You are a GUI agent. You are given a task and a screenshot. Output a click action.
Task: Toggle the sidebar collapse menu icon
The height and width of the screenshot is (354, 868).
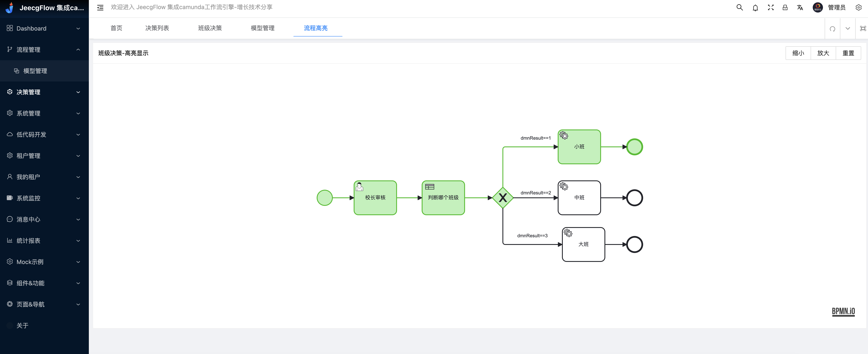point(100,7)
